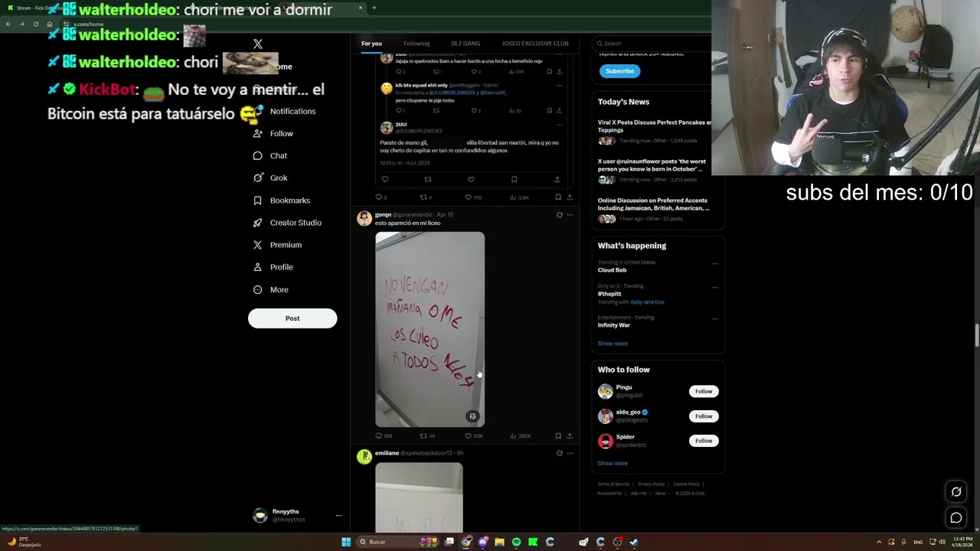Click the Windows Start button

[346, 542]
